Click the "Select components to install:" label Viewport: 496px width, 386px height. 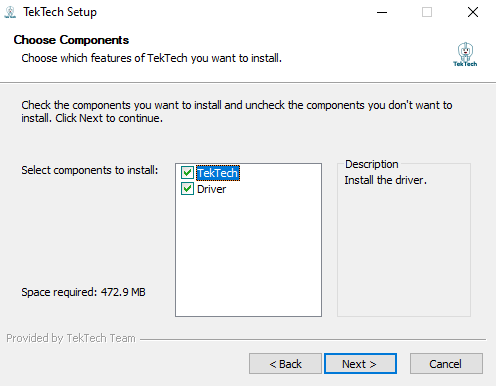point(90,170)
